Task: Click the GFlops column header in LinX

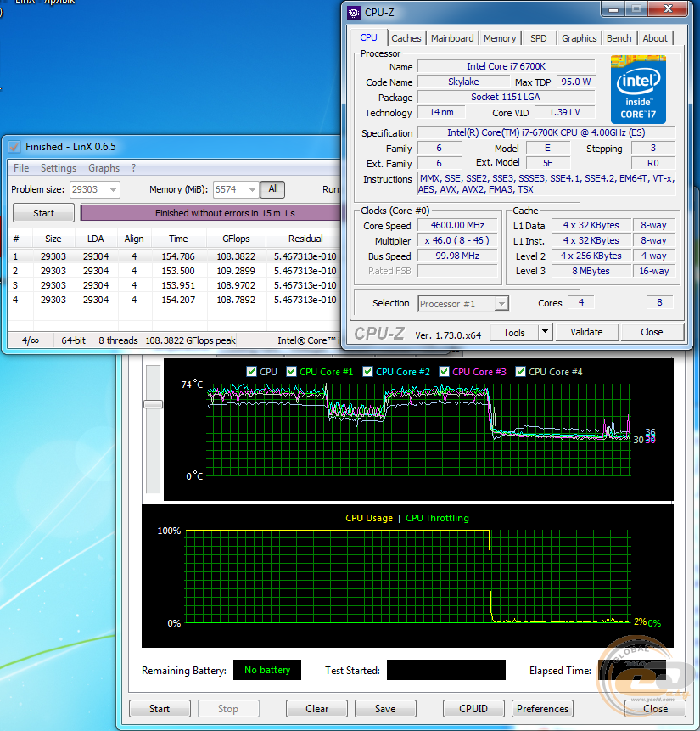Action: click(236, 239)
